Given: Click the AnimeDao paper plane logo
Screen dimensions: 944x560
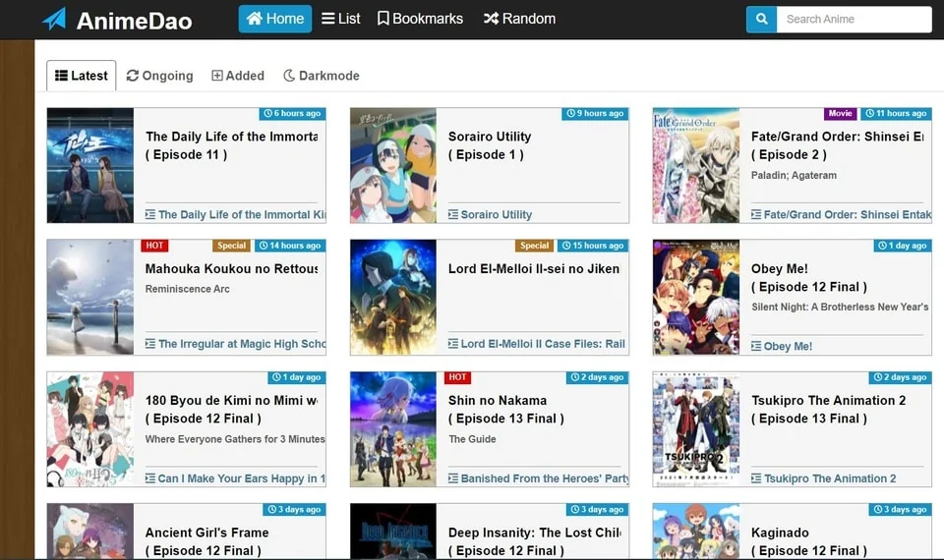Looking at the screenshot, I should click(x=55, y=20).
